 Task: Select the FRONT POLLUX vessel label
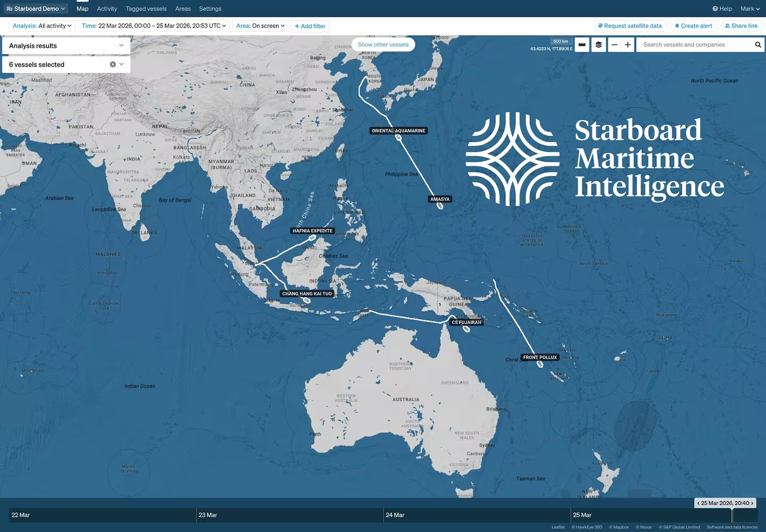(540, 358)
